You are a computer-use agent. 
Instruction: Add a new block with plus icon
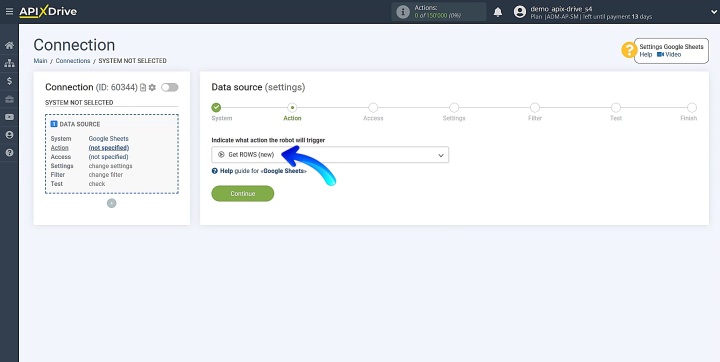coord(112,203)
